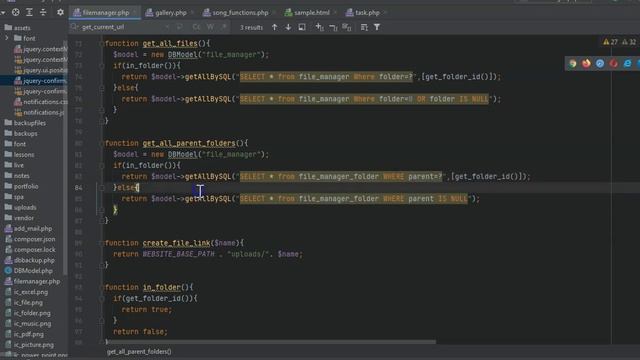
Task: Toggle Regex (.*) option in find bar
Action: click(224, 27)
